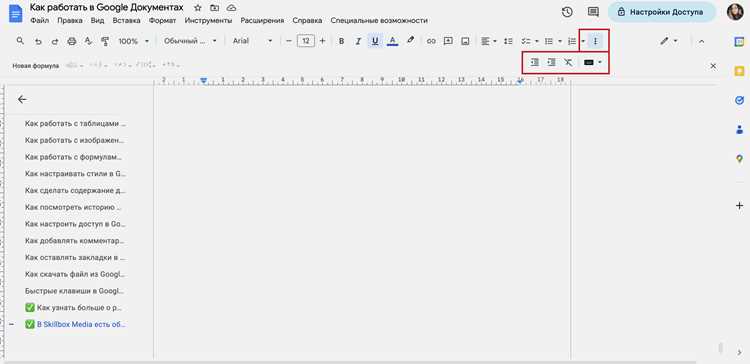Open the text color picker
Viewport: 750px width, 364px height.
(x=392, y=42)
